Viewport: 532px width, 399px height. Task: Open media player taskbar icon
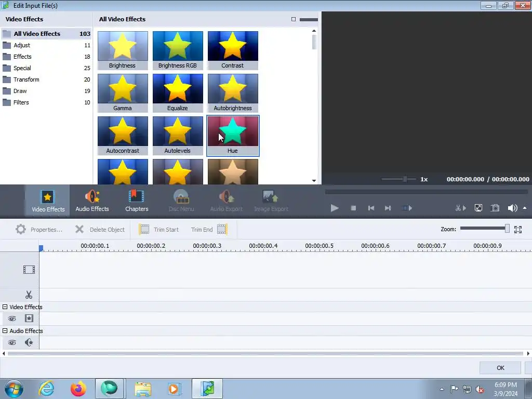175,389
